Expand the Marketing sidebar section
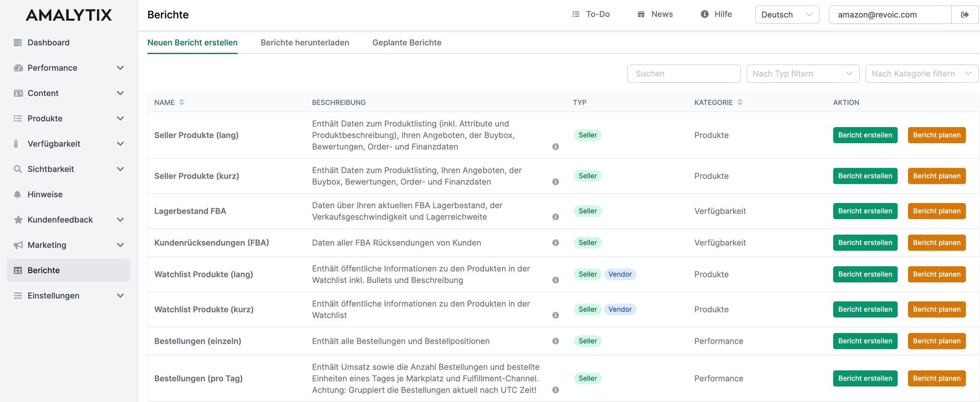 tap(120, 245)
